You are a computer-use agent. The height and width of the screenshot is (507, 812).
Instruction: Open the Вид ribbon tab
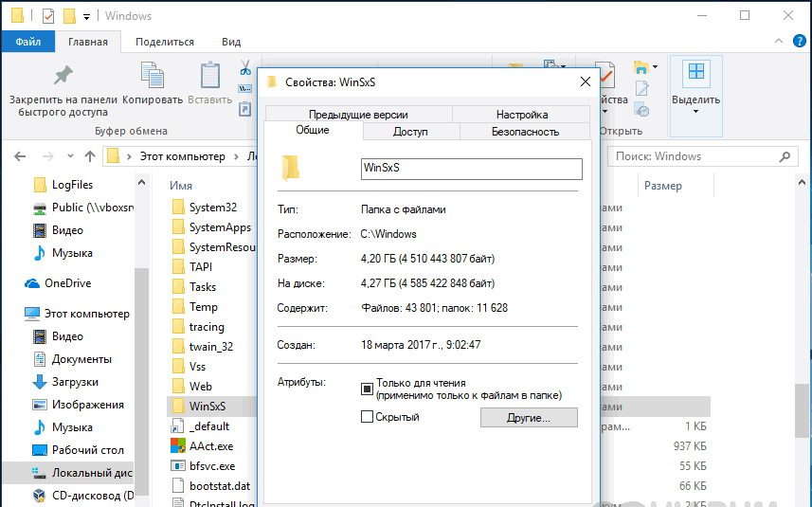click(231, 42)
